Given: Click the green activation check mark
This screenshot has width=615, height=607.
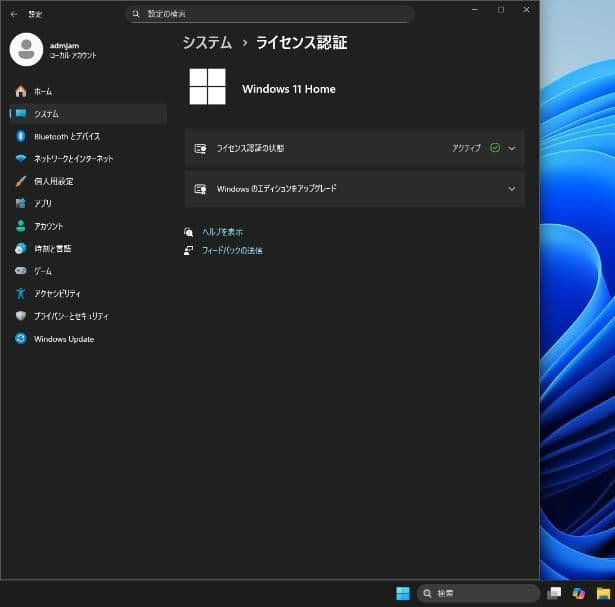Looking at the screenshot, I should pyautogui.click(x=495, y=148).
